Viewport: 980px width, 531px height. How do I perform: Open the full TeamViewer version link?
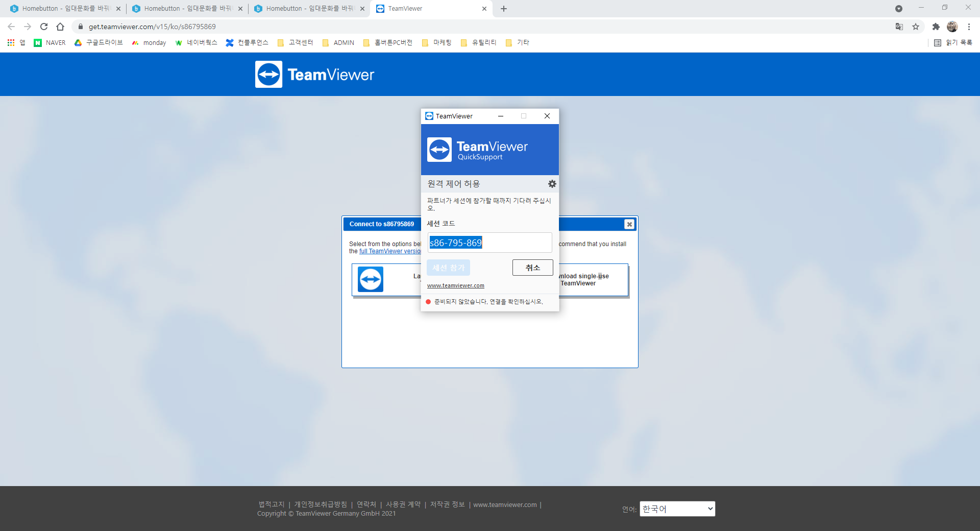point(390,251)
